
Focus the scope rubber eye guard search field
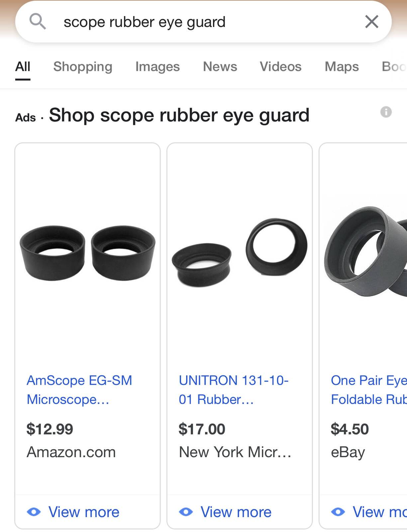point(203,22)
